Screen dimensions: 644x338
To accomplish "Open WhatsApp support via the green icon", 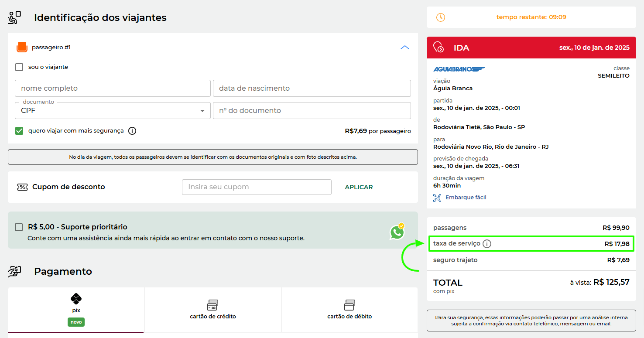I will tap(397, 232).
